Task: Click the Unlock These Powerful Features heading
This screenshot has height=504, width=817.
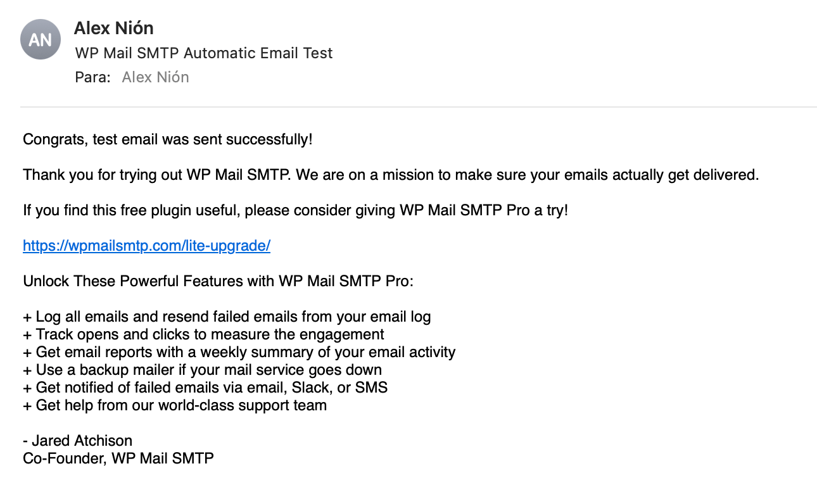Action: (218, 281)
